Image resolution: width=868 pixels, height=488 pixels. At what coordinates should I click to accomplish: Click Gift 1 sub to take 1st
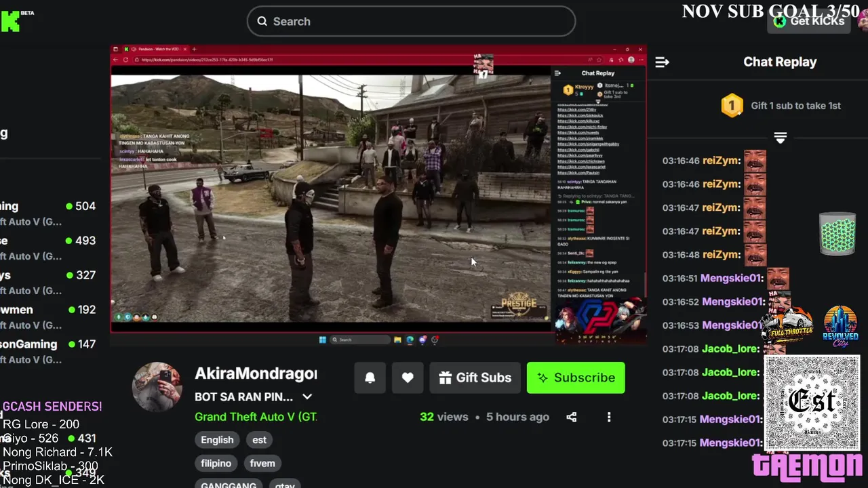[795, 106]
